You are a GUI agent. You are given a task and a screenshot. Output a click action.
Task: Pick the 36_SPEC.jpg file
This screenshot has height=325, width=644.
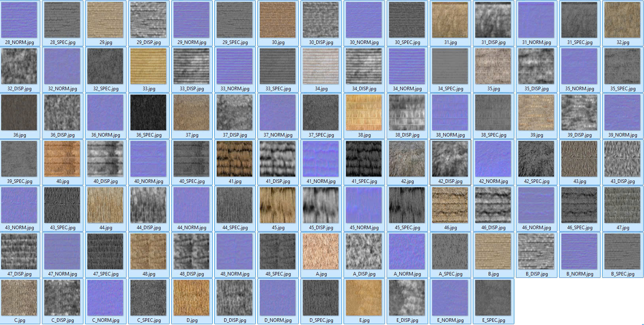(148, 113)
